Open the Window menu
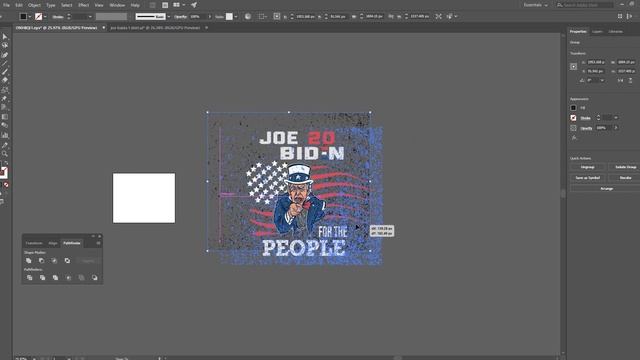Viewport: 640px width, 360px height. pyautogui.click(x=117, y=5)
